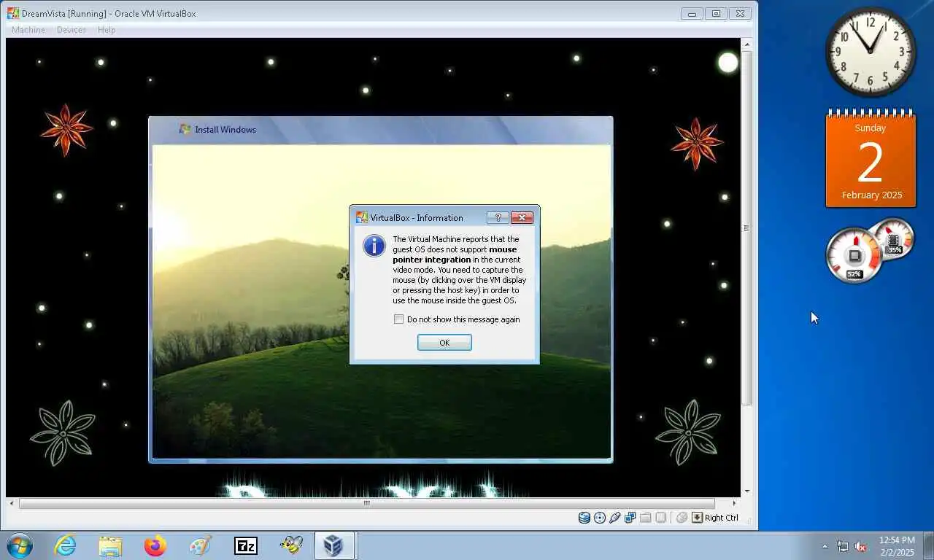The width and height of the screenshot is (934, 560).
Task: Launch Internet Explorer from taskbar
Action: [x=65, y=545]
